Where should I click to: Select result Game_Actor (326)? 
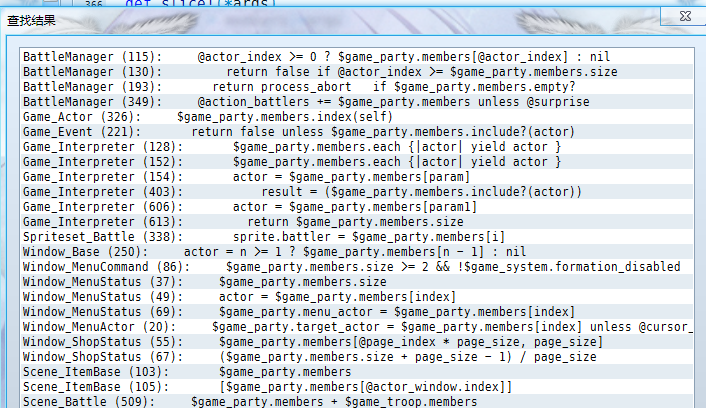click(x=356, y=117)
